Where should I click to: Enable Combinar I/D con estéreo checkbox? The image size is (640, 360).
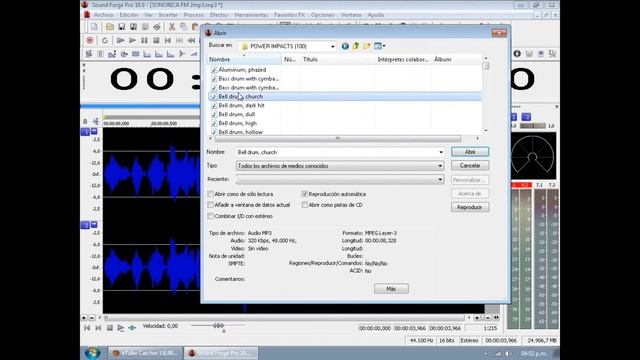(x=211, y=216)
